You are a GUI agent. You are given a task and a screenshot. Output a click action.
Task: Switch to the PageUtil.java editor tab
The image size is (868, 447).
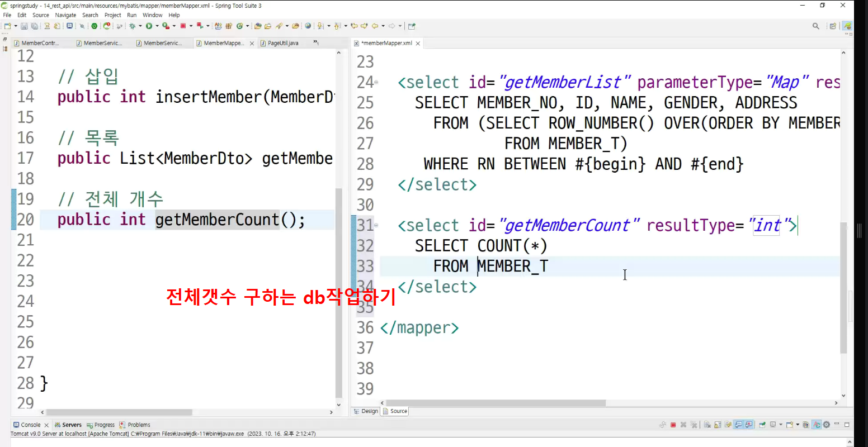[282, 43]
